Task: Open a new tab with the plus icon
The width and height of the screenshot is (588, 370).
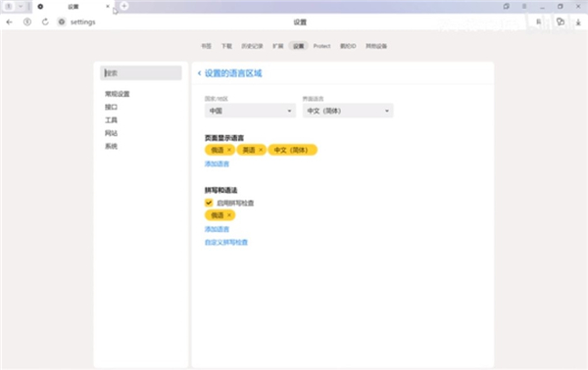Action: click(x=124, y=6)
